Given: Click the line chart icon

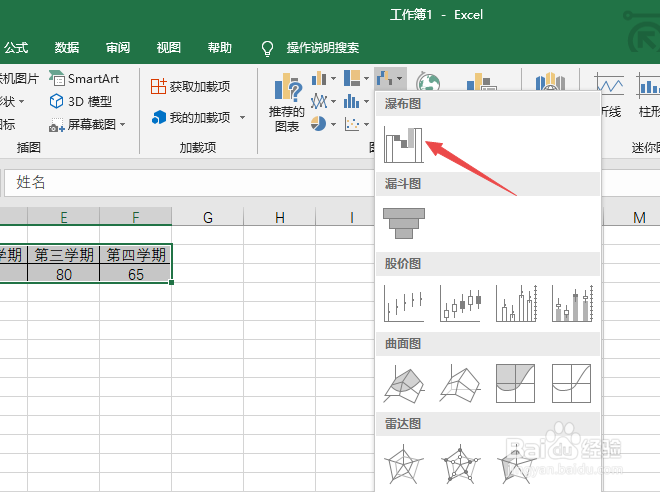Looking at the screenshot, I should tap(319, 101).
